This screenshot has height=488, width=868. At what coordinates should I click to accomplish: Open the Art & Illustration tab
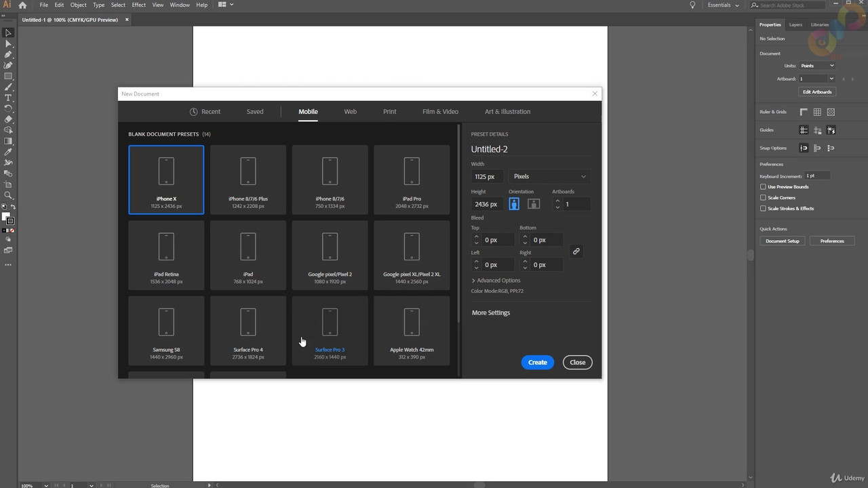point(507,112)
